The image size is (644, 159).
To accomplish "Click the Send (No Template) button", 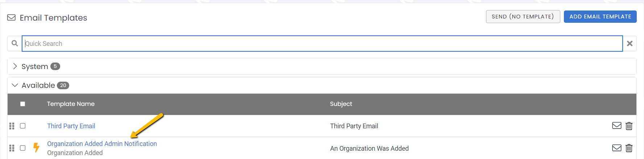I will pyautogui.click(x=523, y=17).
